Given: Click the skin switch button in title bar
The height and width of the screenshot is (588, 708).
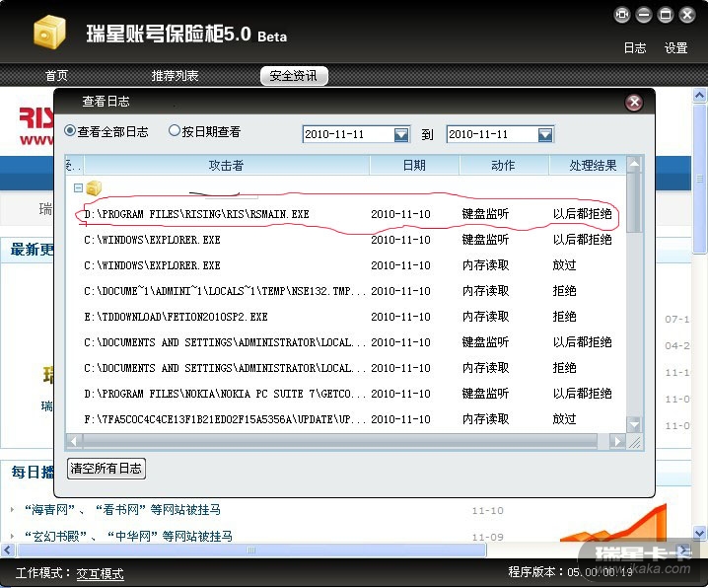Looking at the screenshot, I should [x=622, y=15].
